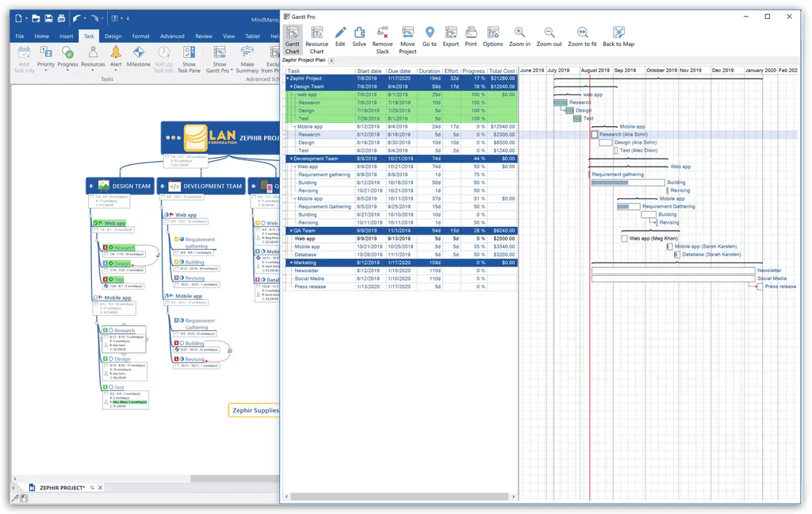The height and width of the screenshot is (514, 812).
Task: Select Zephir Supplies topic in mind map
Action: 255,410
